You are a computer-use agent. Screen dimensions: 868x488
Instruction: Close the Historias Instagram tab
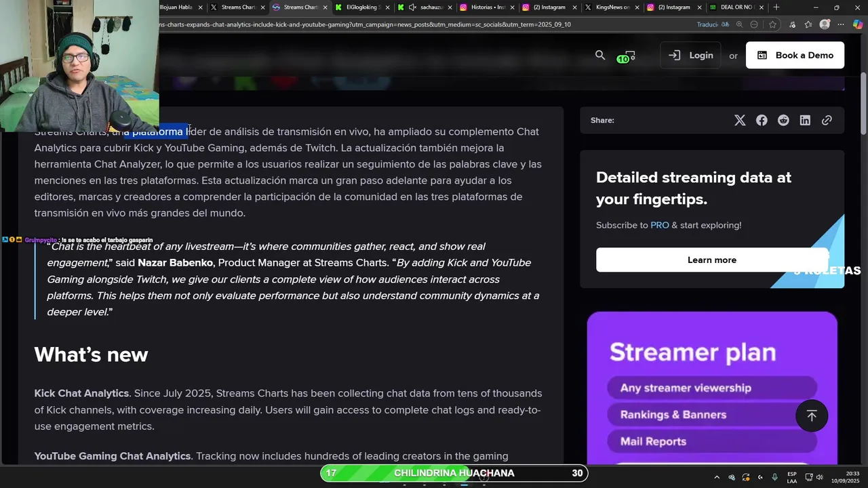tap(513, 7)
